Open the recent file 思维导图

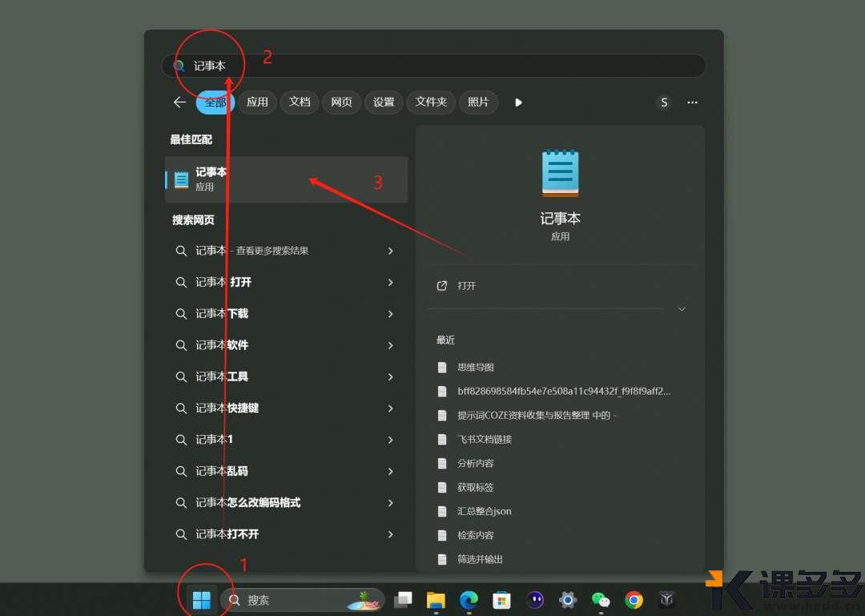477,367
